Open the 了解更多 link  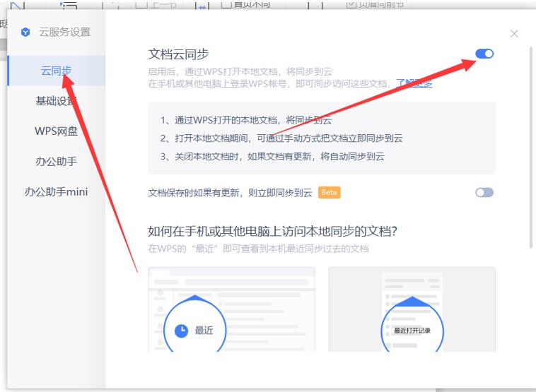pyautogui.click(x=414, y=83)
